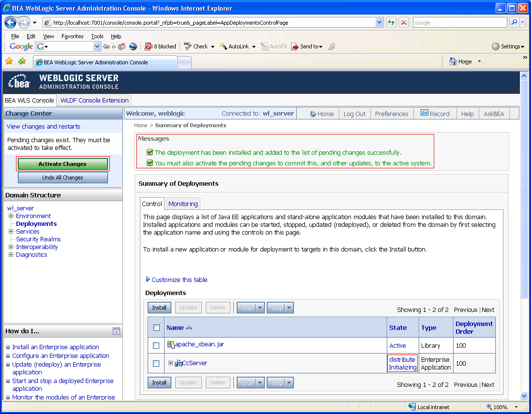Expand the Services tree node
The width and height of the screenshot is (532, 414).
[x=11, y=231]
